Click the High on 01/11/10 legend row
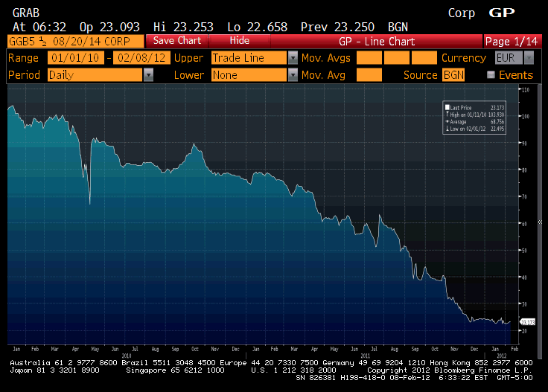Viewport: 548px width, 392px height. pyautogui.click(x=474, y=115)
